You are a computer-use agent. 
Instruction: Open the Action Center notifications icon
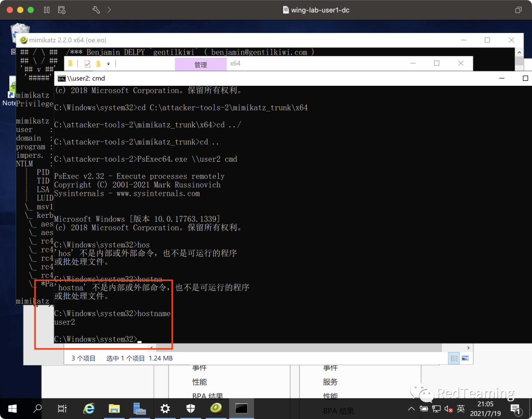(516, 409)
